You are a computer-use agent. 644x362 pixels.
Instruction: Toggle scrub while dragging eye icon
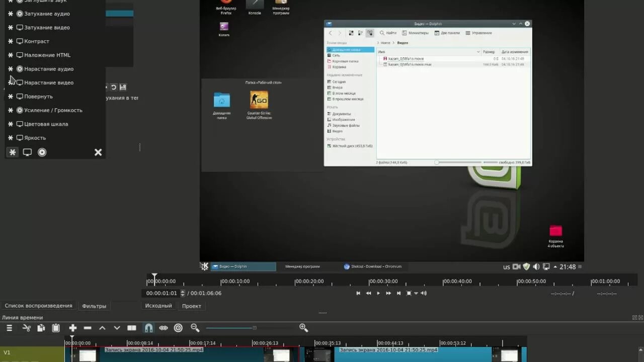coord(164,328)
